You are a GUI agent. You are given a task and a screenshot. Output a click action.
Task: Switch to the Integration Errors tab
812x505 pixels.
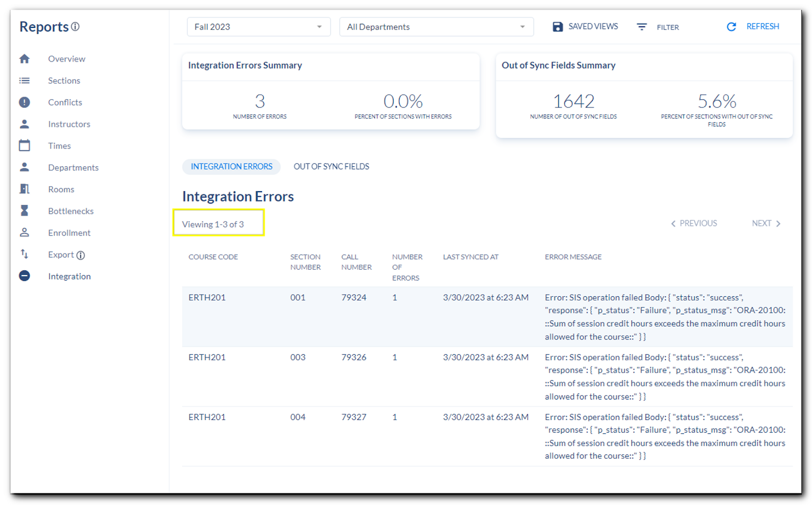click(231, 166)
